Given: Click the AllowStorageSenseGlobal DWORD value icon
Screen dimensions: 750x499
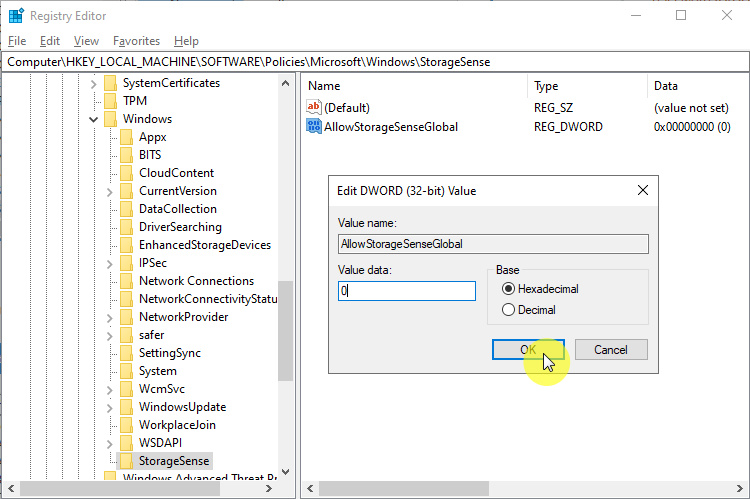Looking at the screenshot, I should click(x=314, y=127).
